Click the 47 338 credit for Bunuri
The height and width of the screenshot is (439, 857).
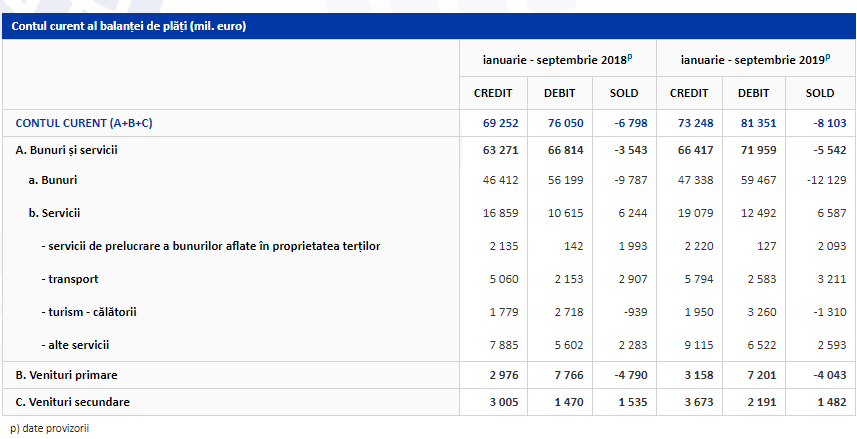[695, 180]
